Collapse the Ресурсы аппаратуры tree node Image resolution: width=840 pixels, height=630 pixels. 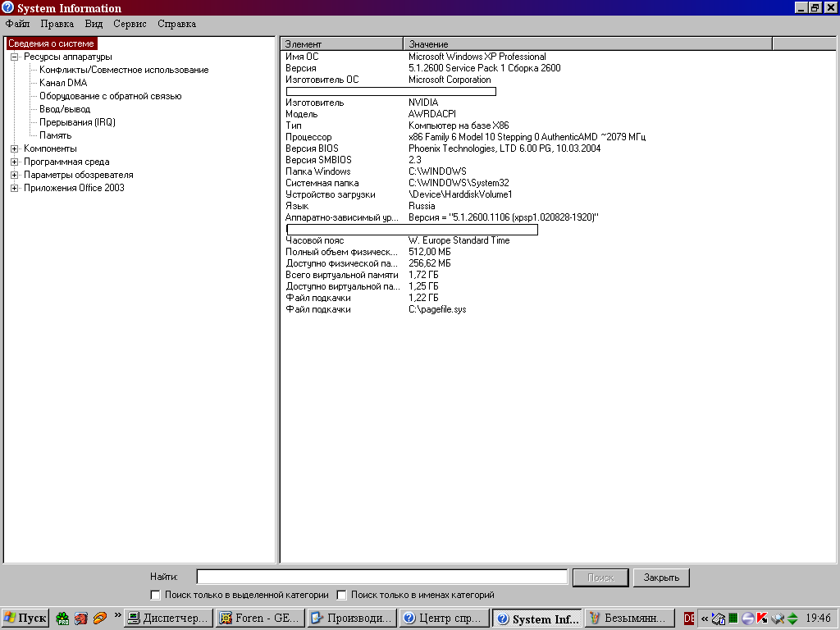(14, 57)
